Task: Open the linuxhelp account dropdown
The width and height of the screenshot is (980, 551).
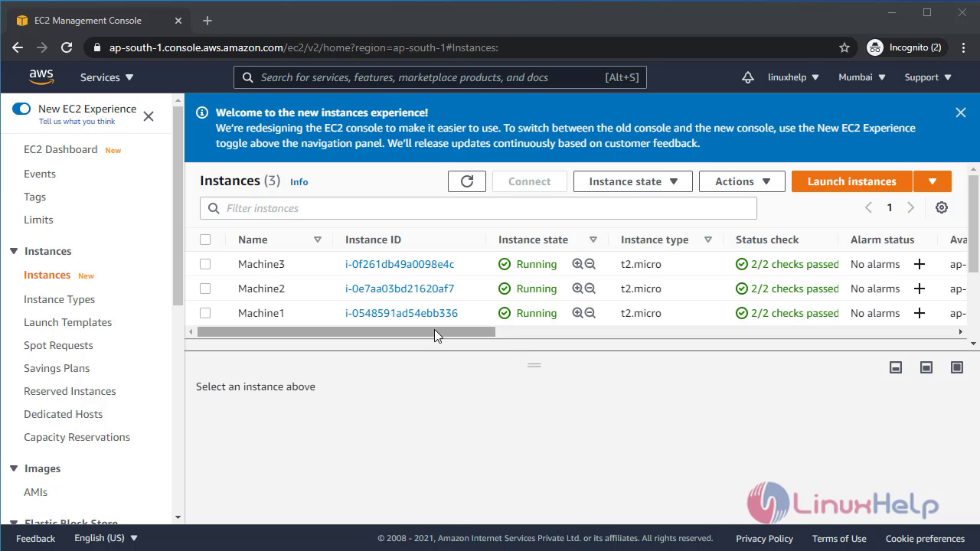Action: click(x=793, y=77)
